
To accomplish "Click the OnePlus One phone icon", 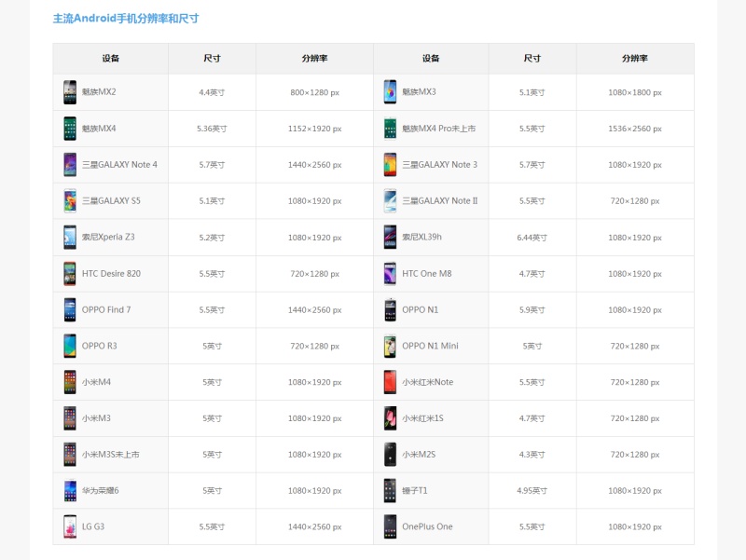I will pyautogui.click(x=390, y=526).
